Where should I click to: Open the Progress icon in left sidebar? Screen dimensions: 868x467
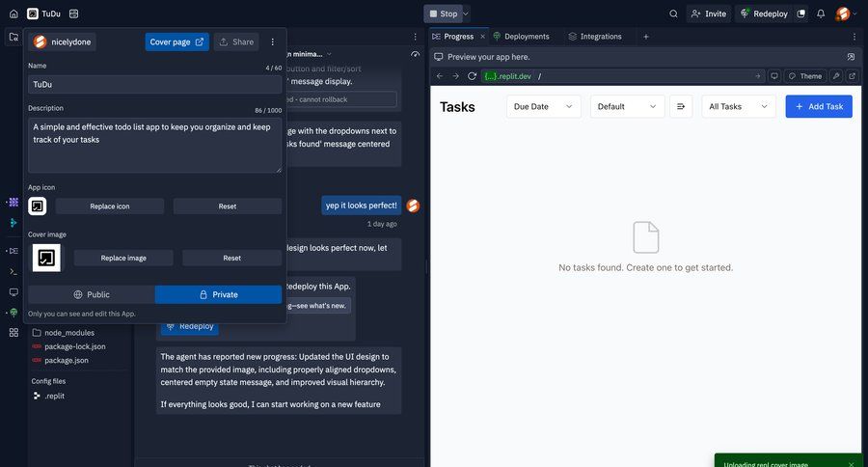pyautogui.click(x=14, y=251)
